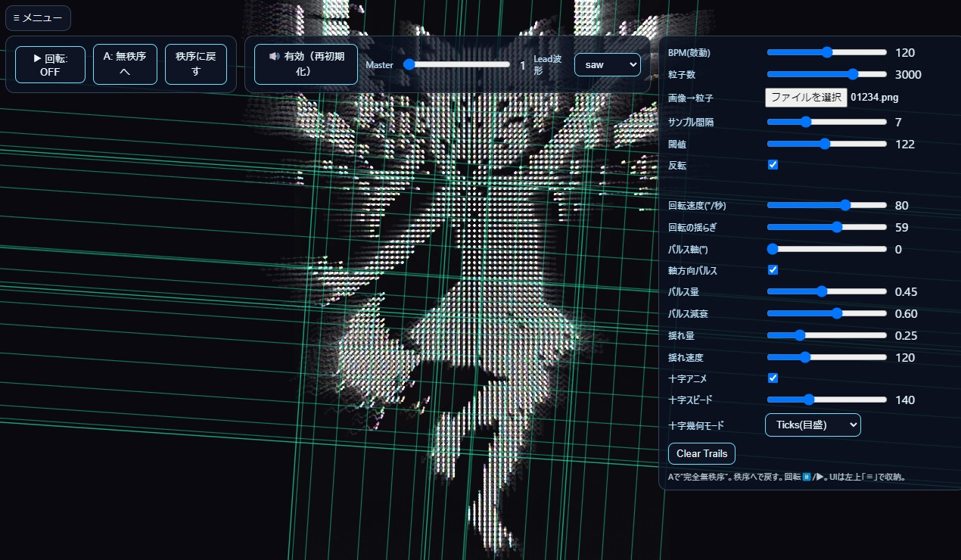Expand the 十字幾何モード Ticks(目盛) dropdown
Image resolution: width=961 pixels, height=560 pixels.
(x=813, y=425)
